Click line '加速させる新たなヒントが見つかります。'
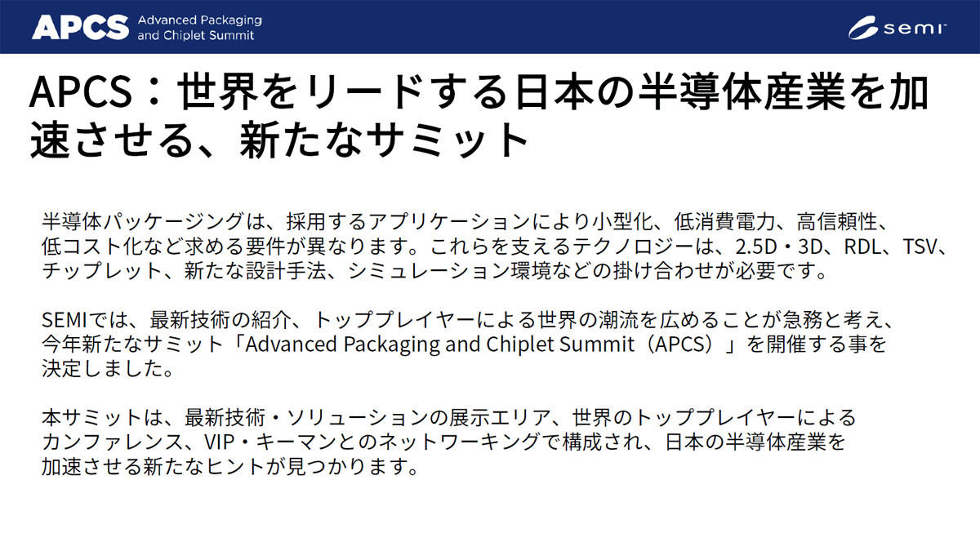Image resolution: width=980 pixels, height=551 pixels. tap(230, 468)
